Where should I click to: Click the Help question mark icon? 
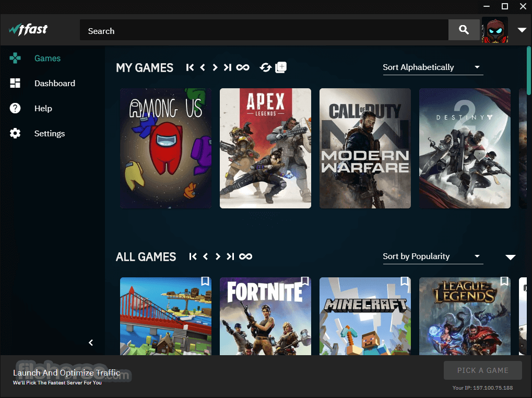pyautogui.click(x=15, y=108)
